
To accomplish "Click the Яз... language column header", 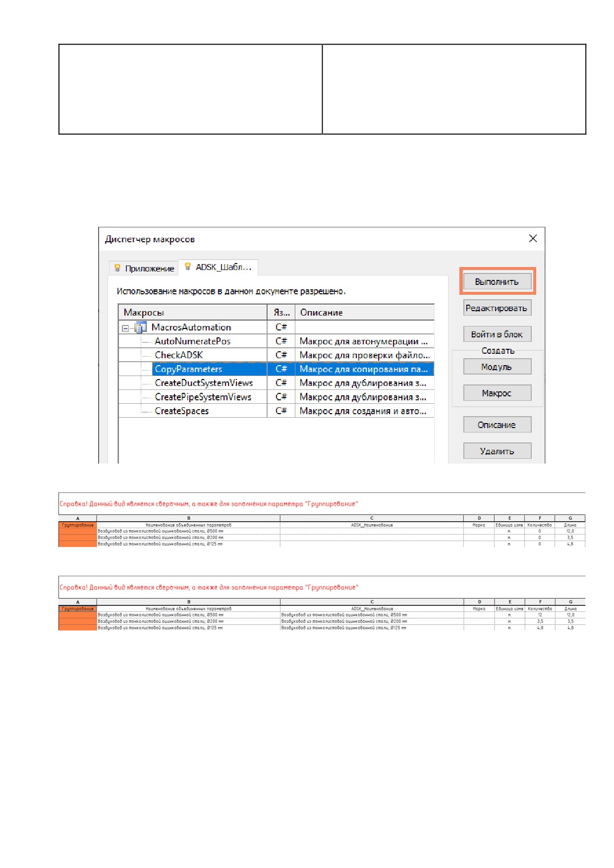I will (281, 313).
